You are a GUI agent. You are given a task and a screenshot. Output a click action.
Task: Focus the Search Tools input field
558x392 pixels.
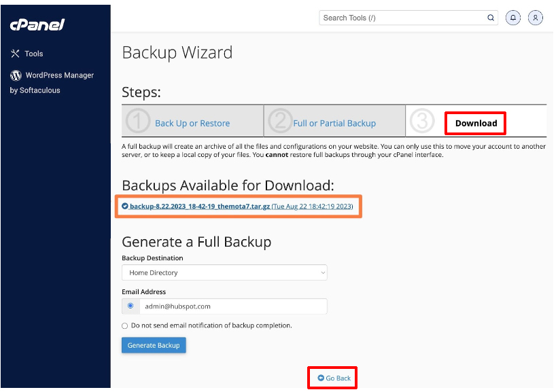click(402, 18)
